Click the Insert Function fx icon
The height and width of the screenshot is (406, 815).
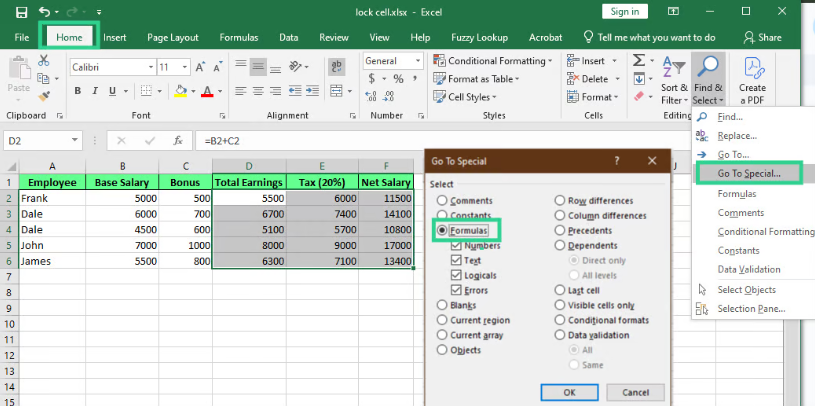pos(177,141)
